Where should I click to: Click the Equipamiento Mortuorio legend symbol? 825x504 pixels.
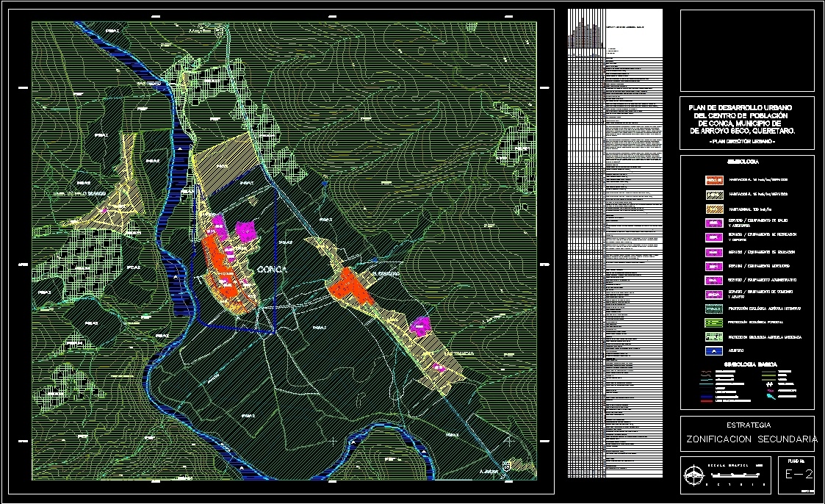713,267
